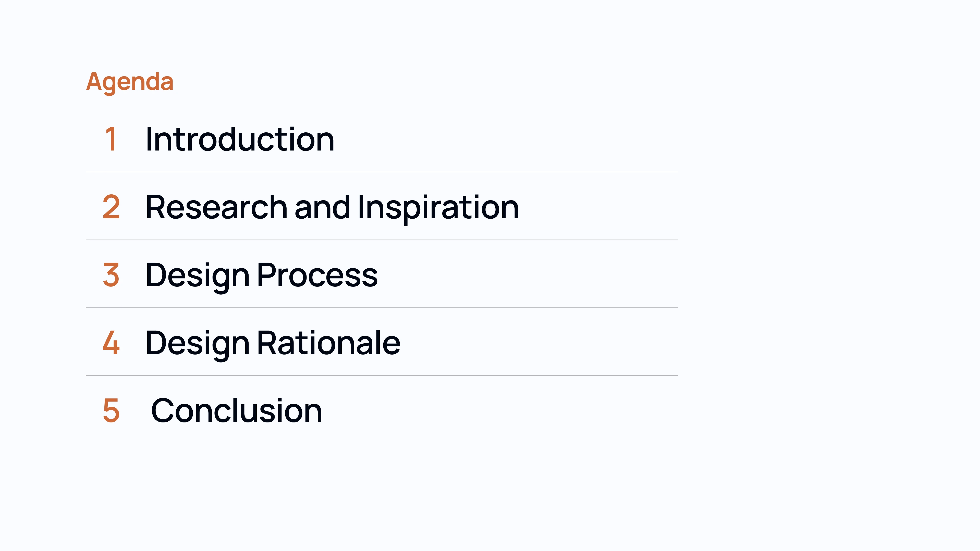The width and height of the screenshot is (980, 551).
Task: Click the word Inspiration in item two
Action: pos(438,207)
